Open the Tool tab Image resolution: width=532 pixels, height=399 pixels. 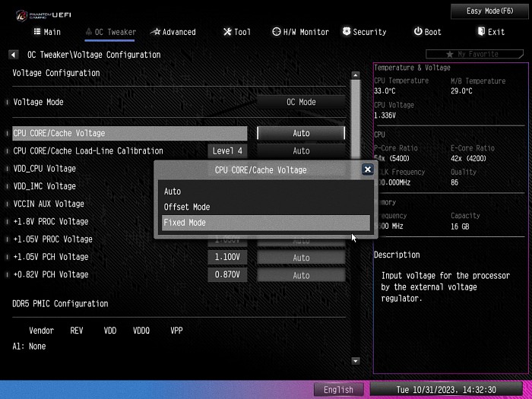tap(237, 32)
